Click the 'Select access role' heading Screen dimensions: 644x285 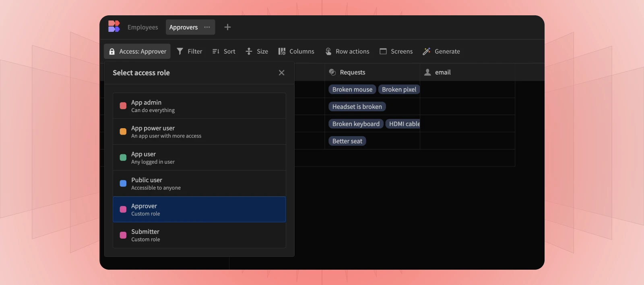pyautogui.click(x=141, y=73)
